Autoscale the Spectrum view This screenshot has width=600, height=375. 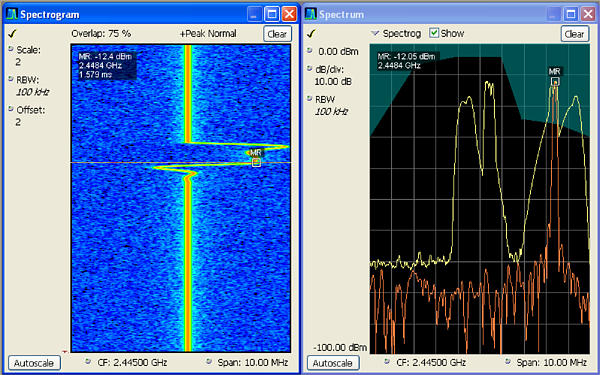333,363
